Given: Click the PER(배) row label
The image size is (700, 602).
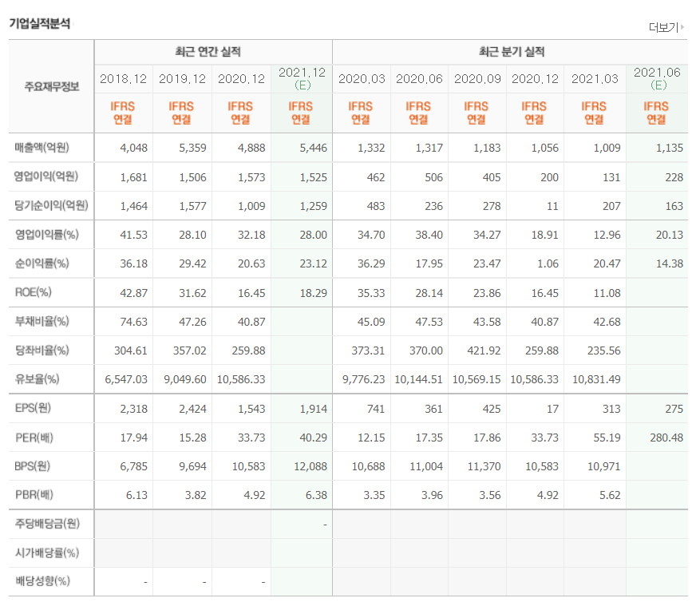Looking at the screenshot, I should [x=34, y=438].
